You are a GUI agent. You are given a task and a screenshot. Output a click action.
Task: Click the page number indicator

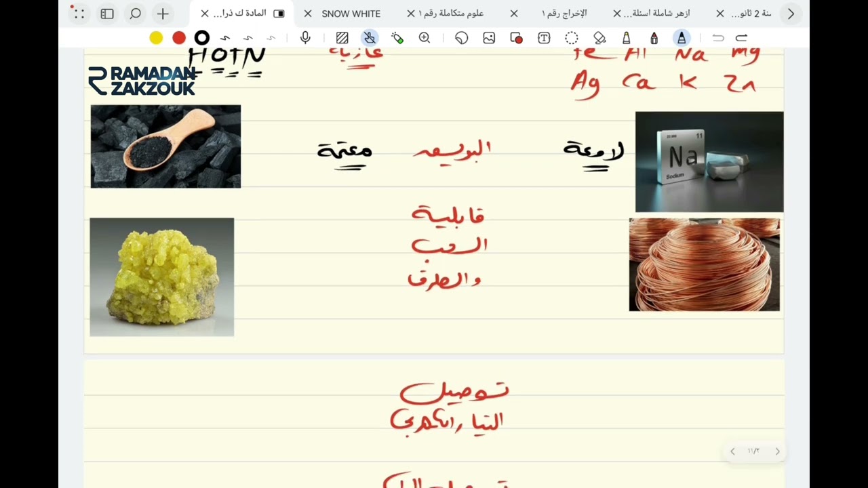[x=753, y=451]
